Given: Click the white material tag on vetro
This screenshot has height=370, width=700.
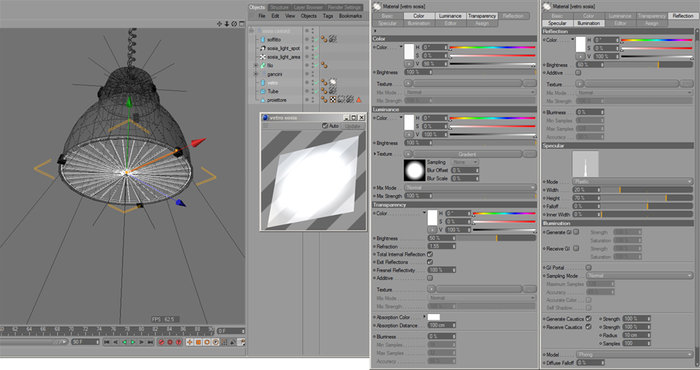Looking at the screenshot, I should [x=333, y=83].
